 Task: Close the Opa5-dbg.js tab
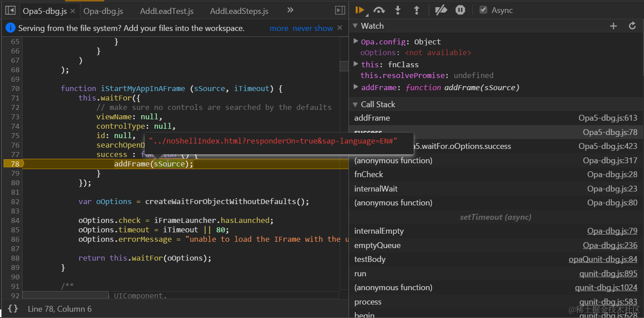pyautogui.click(x=74, y=11)
